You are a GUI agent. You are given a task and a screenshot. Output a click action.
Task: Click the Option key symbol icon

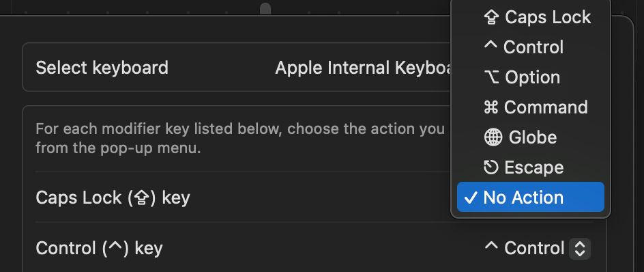pyautogui.click(x=491, y=77)
